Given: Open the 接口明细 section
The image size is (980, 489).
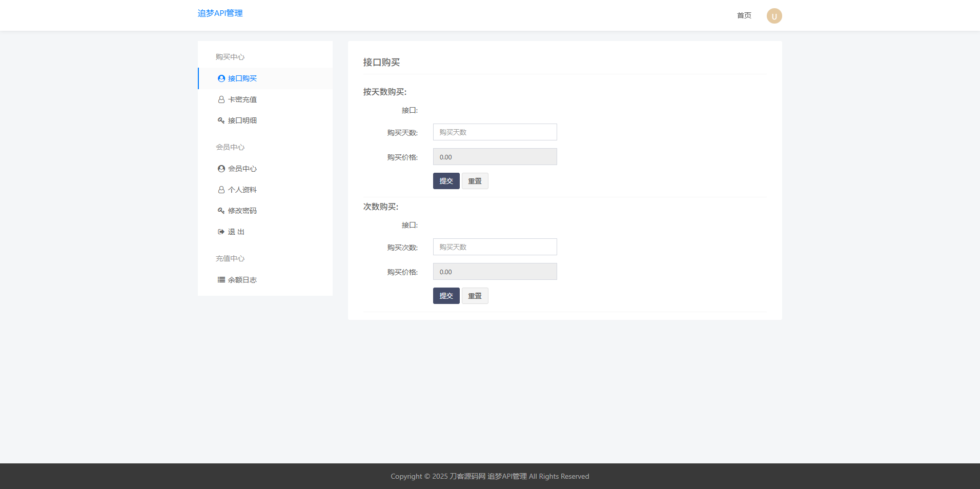Looking at the screenshot, I should coord(242,120).
